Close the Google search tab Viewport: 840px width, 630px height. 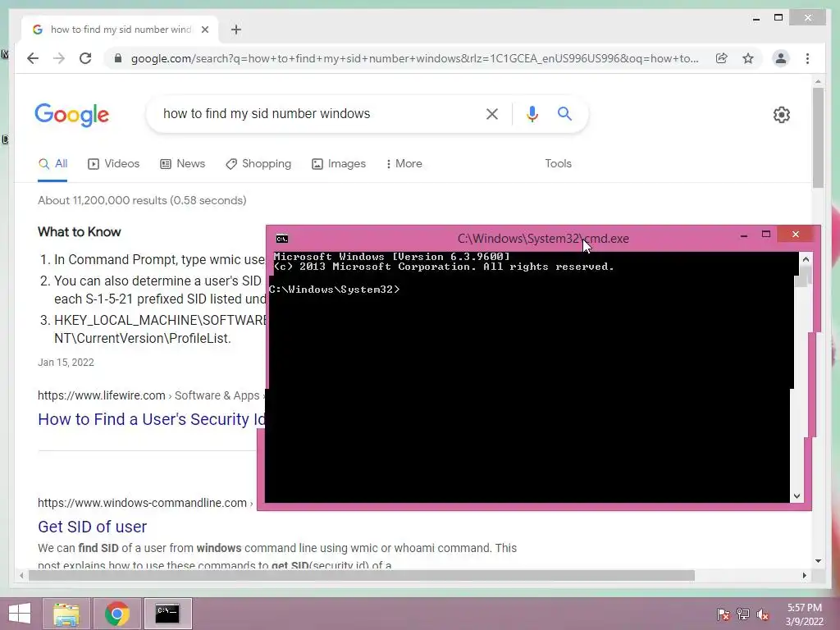click(204, 30)
